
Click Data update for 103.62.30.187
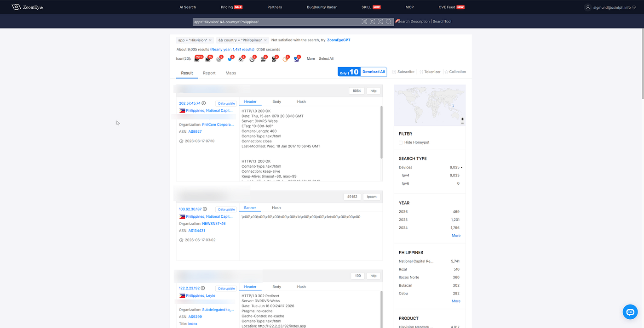pyautogui.click(x=226, y=209)
